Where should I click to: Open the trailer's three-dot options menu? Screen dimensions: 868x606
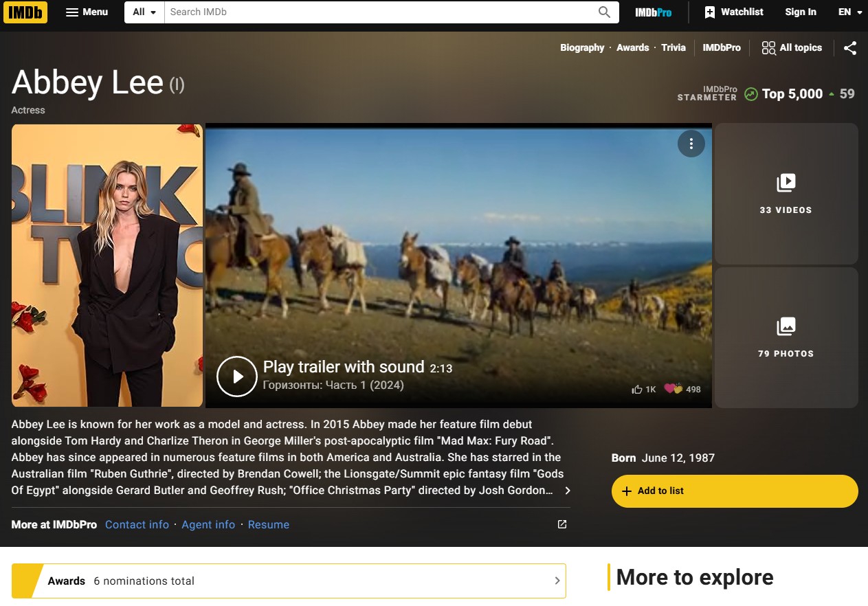coord(691,144)
